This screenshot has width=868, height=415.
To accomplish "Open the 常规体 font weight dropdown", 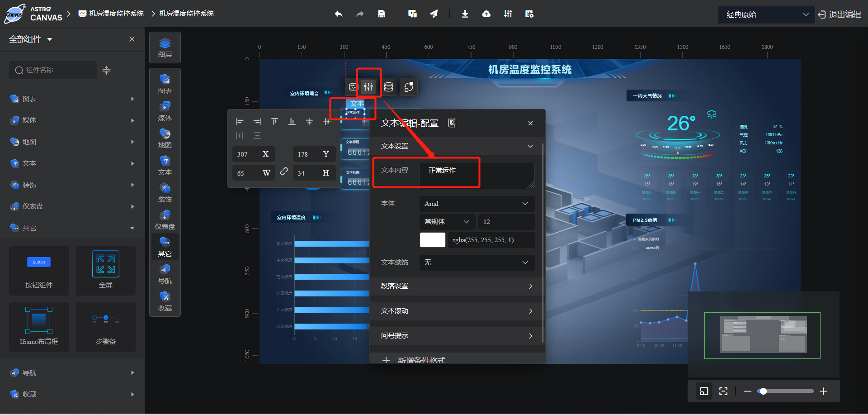I will 448,222.
